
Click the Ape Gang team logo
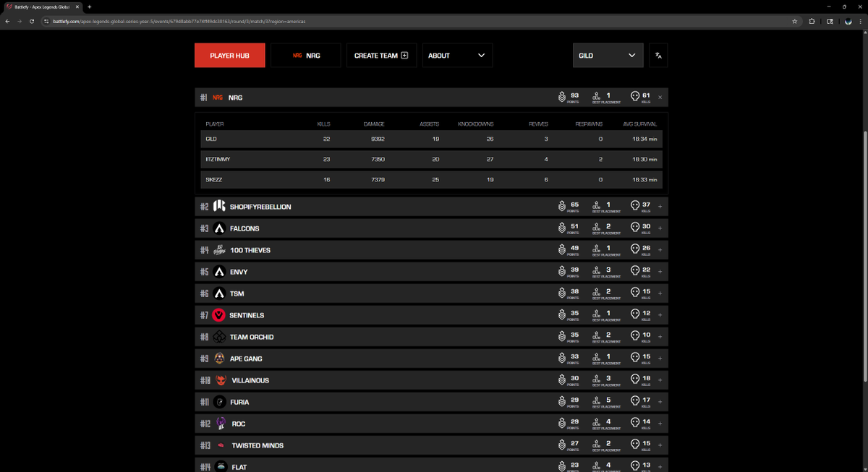coord(219,359)
